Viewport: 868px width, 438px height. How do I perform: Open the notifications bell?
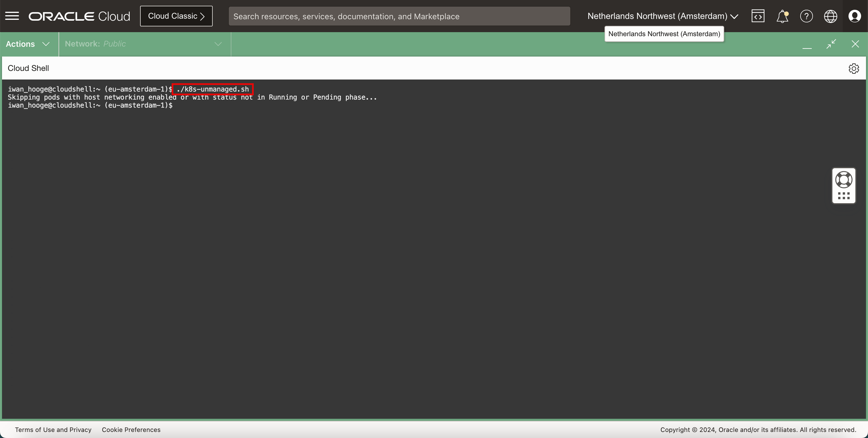tap(782, 16)
